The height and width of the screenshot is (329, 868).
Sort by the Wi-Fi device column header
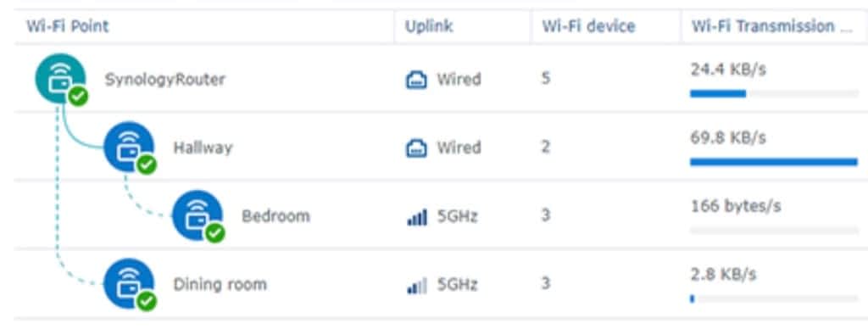click(588, 26)
